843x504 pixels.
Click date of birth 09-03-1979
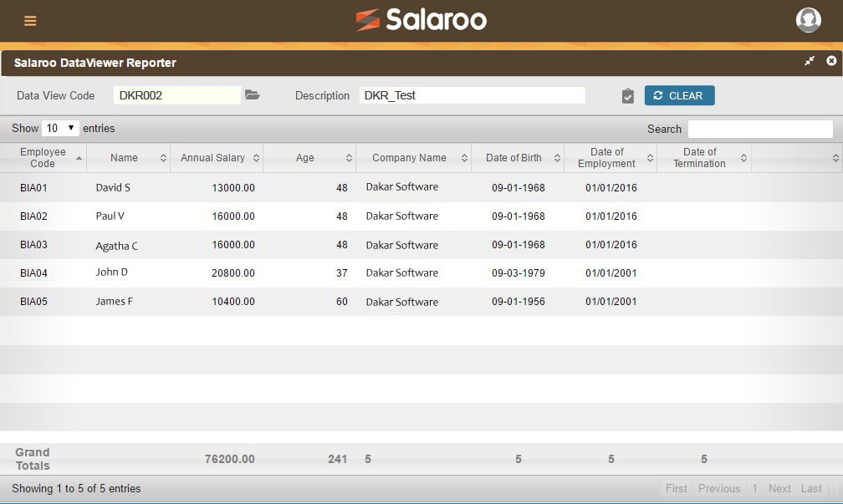[519, 273]
